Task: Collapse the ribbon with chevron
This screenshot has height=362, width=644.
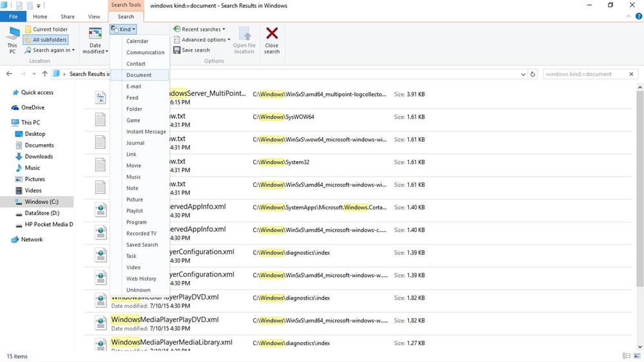Action: point(629,17)
